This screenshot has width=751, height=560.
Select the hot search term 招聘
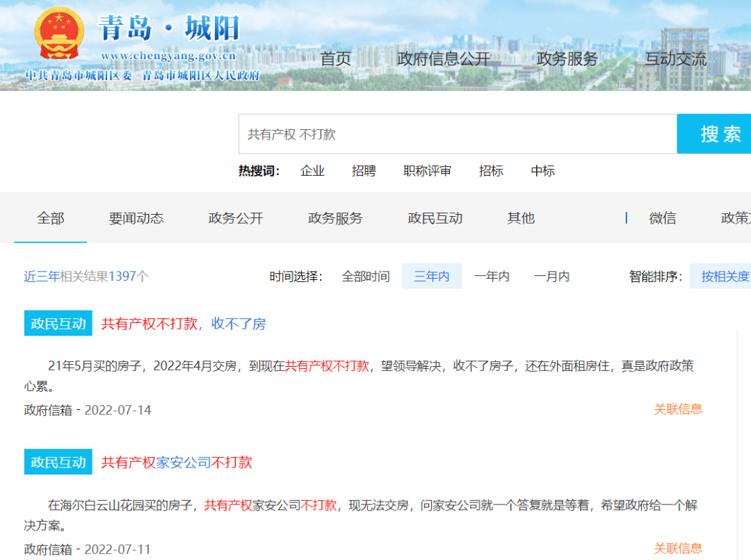point(364,171)
